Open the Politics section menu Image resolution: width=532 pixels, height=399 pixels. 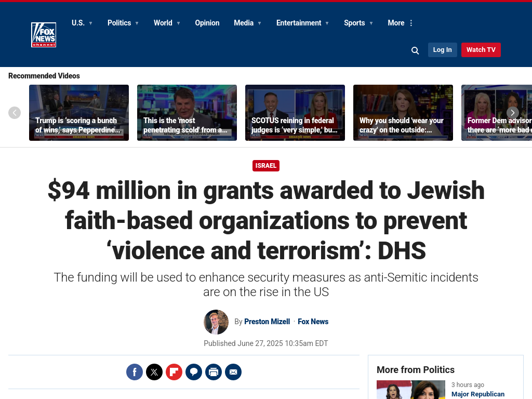[x=119, y=23]
